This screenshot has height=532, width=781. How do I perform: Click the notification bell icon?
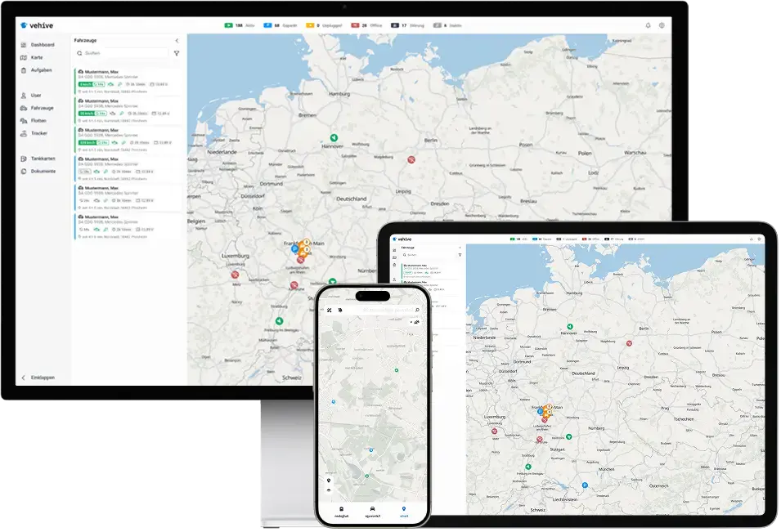(x=647, y=25)
